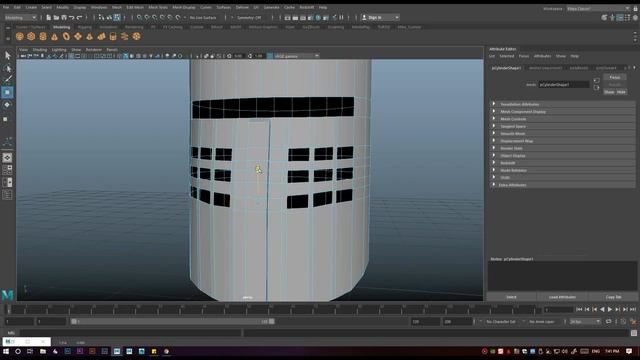Viewport: 640px width, 360px height.
Task: Click the Save Scene icon
Action: coord(64,18)
